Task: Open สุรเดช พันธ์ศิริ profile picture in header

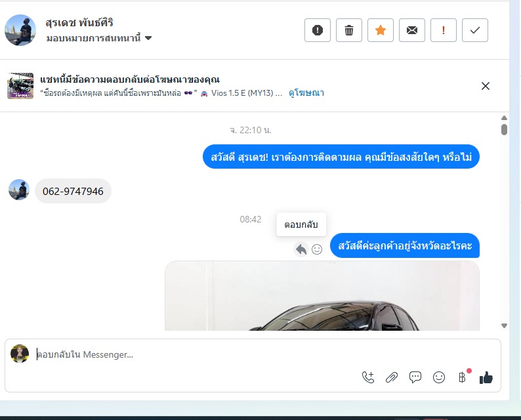Action: (x=20, y=30)
